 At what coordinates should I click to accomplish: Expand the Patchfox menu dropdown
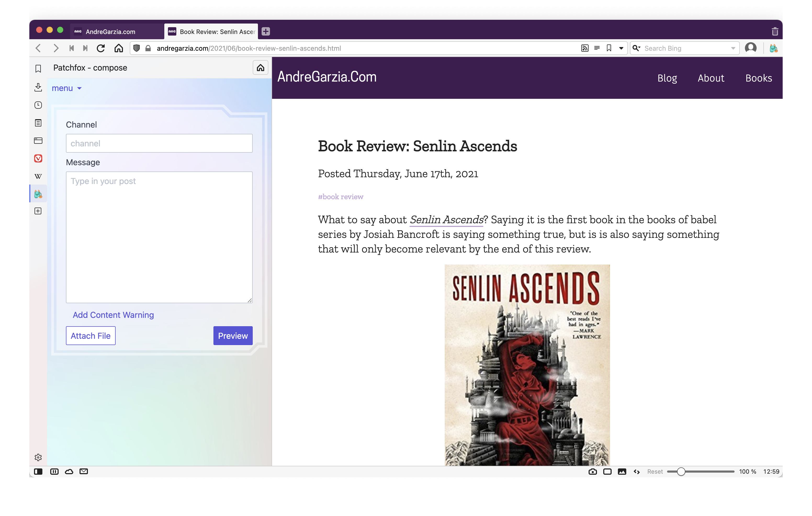click(66, 88)
